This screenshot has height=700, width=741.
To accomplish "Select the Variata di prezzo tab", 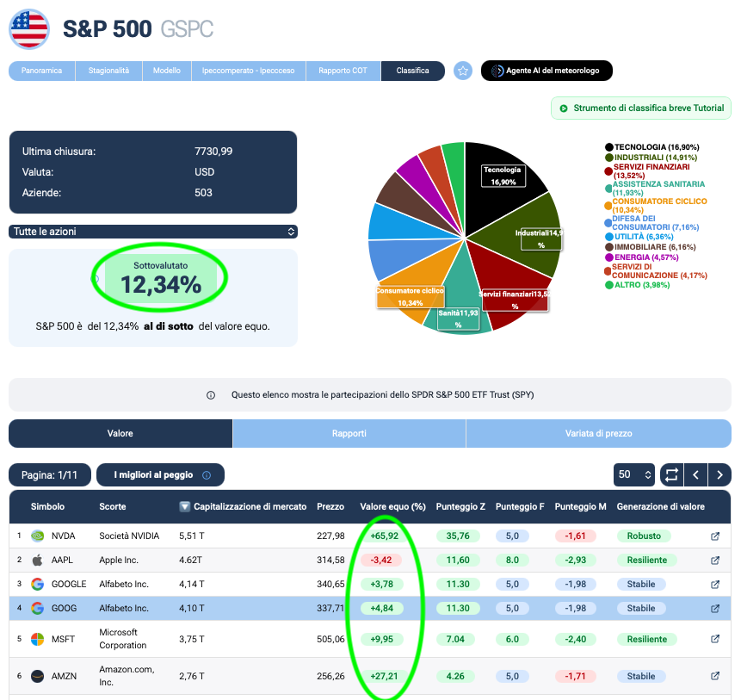I will click(x=599, y=433).
